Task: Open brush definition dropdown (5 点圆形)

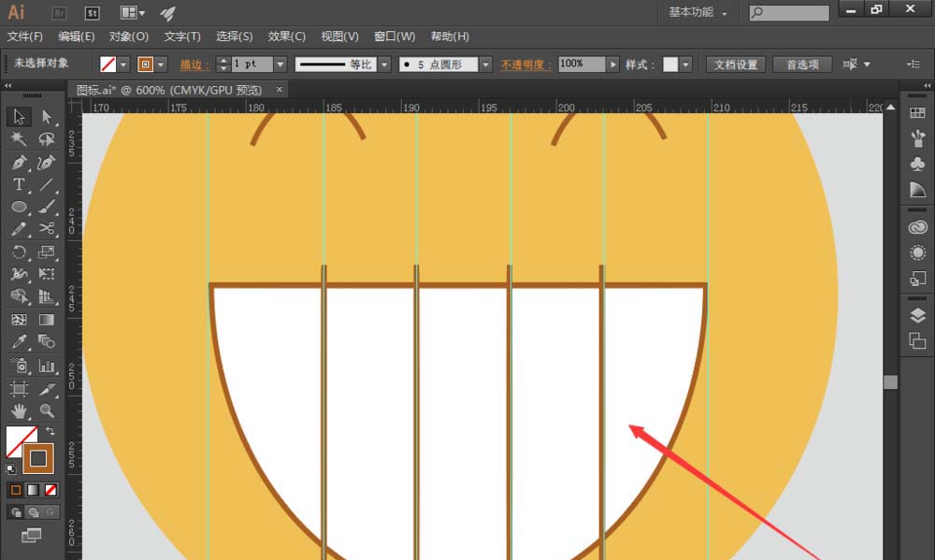Action: 486,65
